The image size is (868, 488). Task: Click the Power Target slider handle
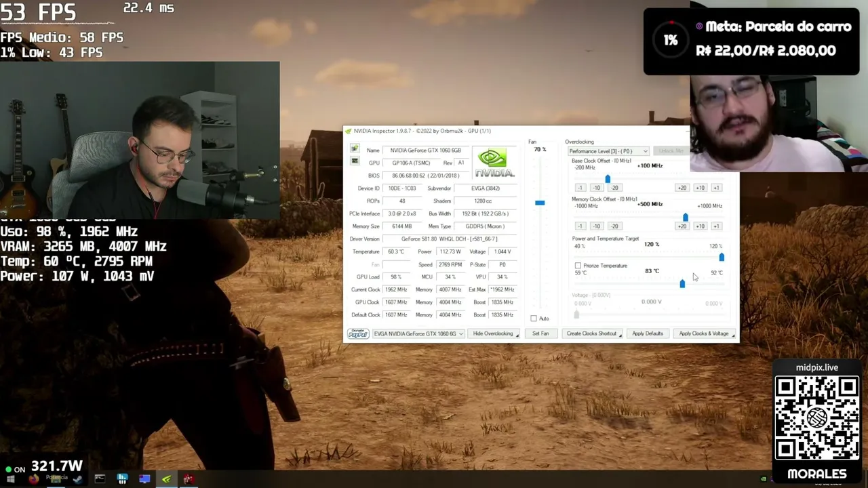tap(722, 257)
